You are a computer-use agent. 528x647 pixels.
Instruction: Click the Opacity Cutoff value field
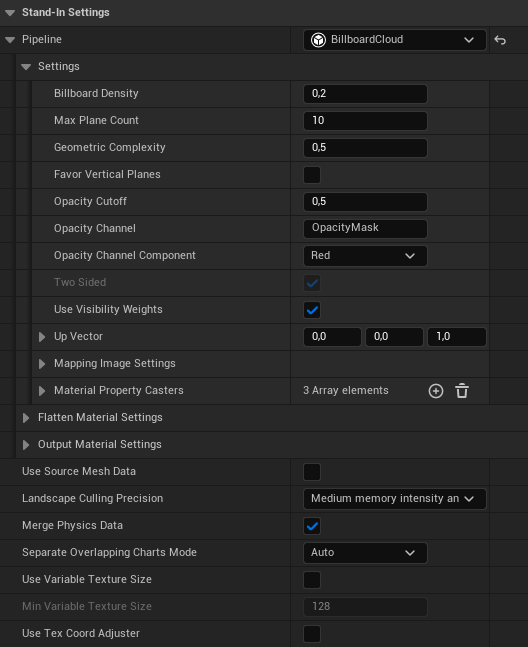click(x=365, y=202)
